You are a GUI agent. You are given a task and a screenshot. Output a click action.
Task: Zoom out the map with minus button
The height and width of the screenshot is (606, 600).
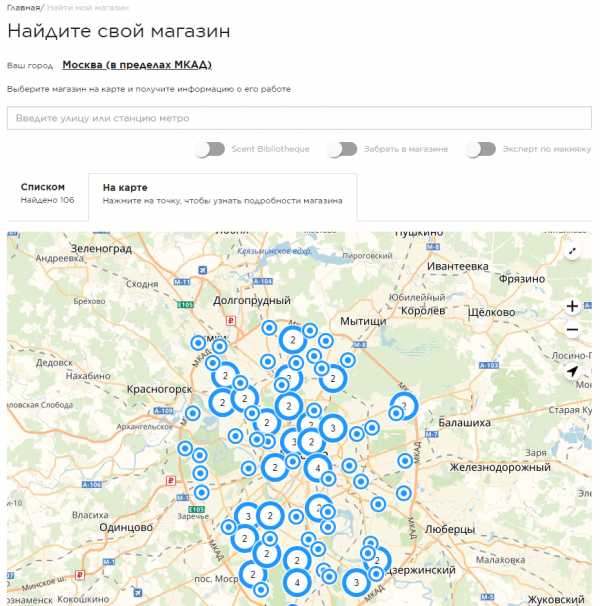(572, 330)
